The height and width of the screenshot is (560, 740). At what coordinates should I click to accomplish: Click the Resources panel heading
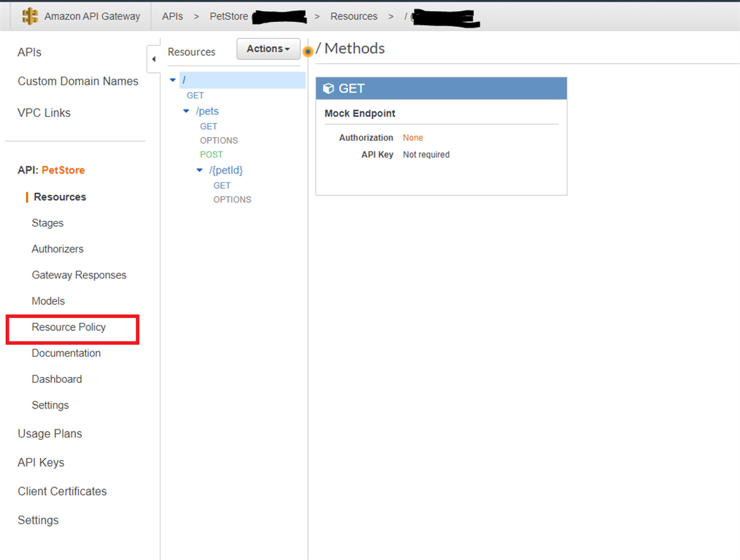(191, 52)
